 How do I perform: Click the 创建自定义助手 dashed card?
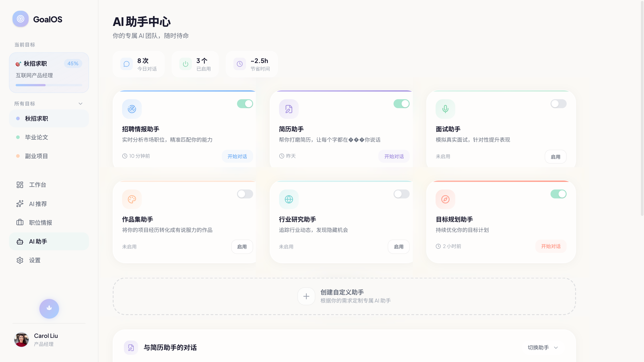(x=344, y=296)
